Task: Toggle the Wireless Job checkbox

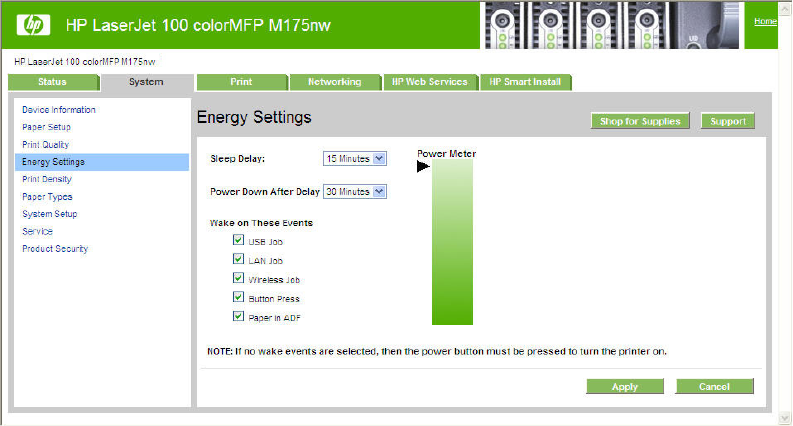Action: 238,278
